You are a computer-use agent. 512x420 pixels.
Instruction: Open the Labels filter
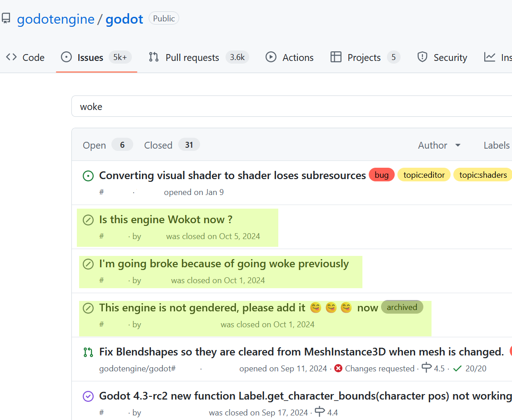(x=497, y=145)
